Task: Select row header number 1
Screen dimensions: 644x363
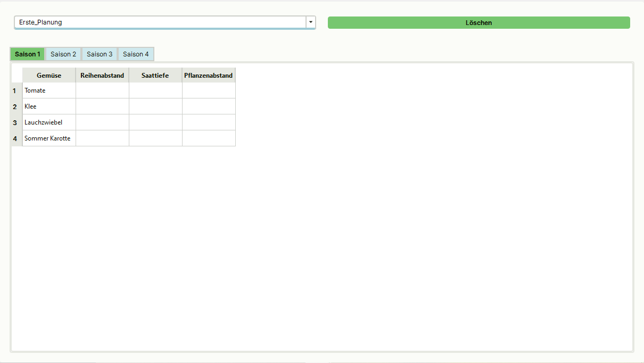Action: pyautogui.click(x=16, y=90)
